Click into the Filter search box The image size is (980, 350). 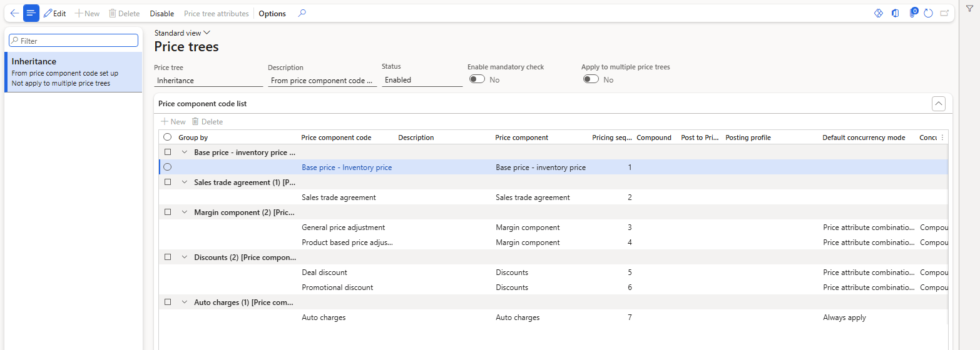[73, 40]
